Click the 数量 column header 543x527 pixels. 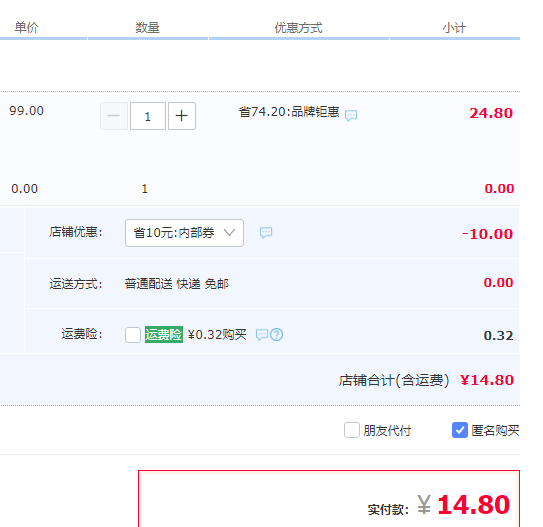click(148, 27)
